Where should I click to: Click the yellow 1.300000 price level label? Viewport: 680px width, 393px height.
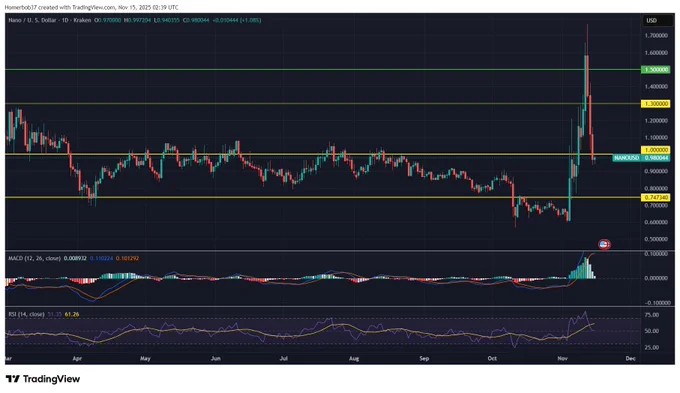[655, 104]
